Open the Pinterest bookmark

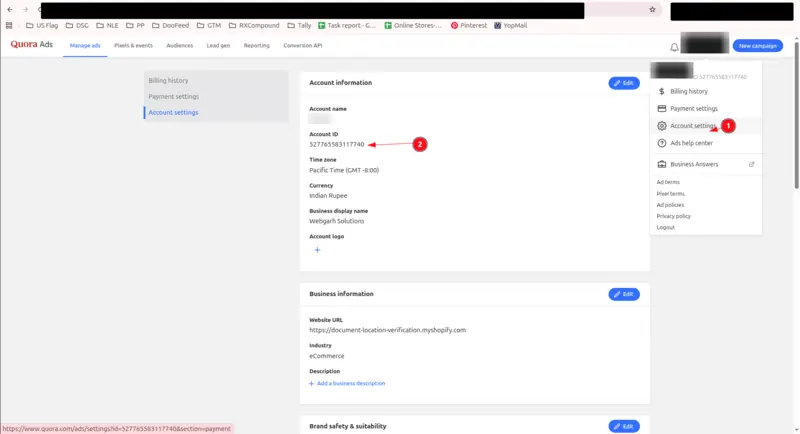pyautogui.click(x=469, y=25)
